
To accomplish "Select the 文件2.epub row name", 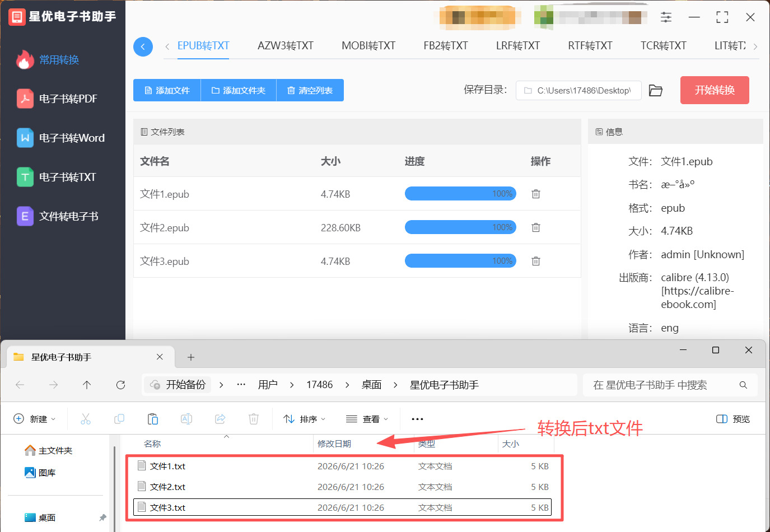I will (165, 228).
